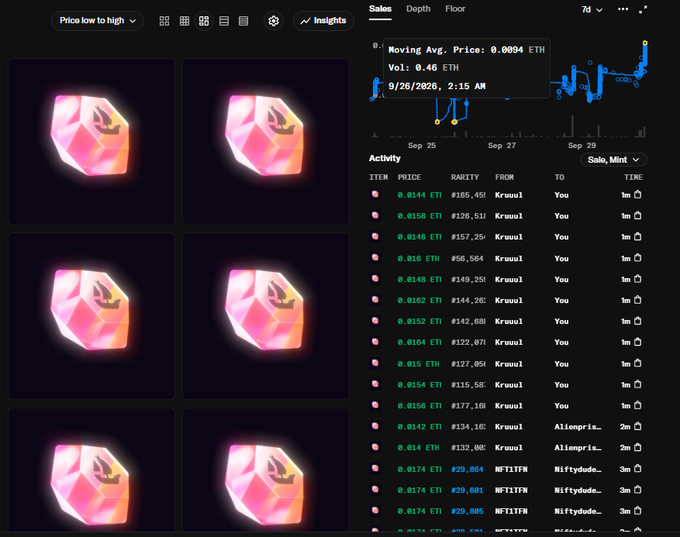This screenshot has height=537, width=680.
Task: Open cart icon for rarity #29,864 row
Action: coord(638,469)
